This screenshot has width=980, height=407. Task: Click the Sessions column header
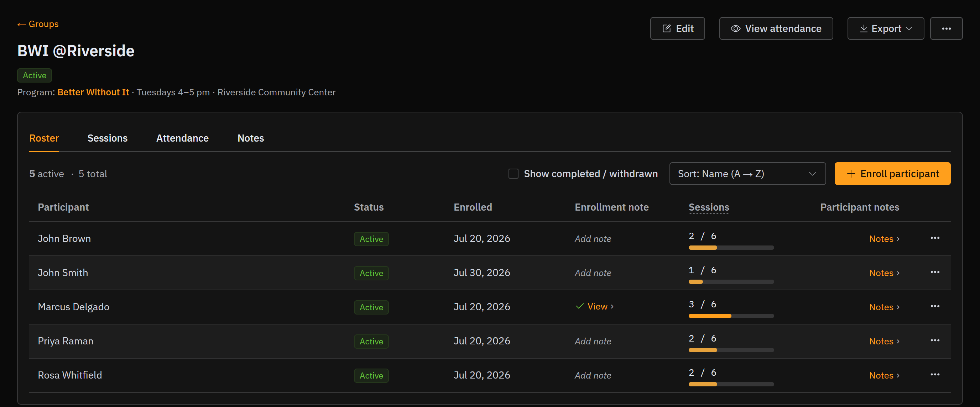(x=709, y=207)
